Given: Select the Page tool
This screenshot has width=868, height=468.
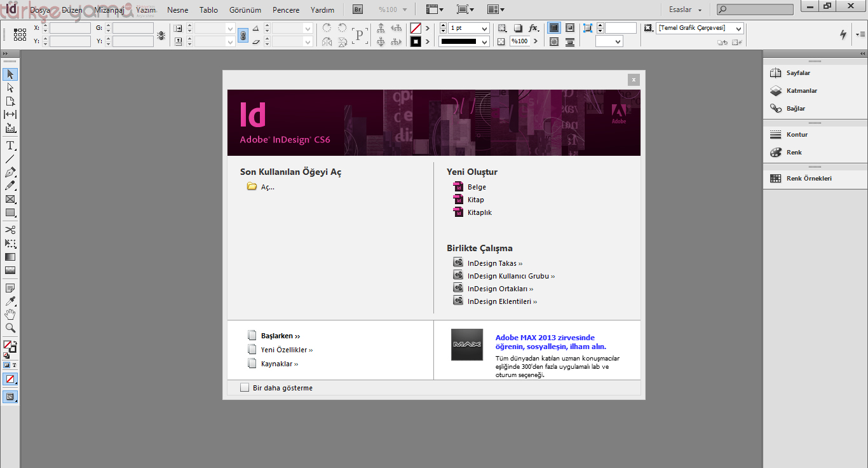Looking at the screenshot, I should tap(10, 101).
